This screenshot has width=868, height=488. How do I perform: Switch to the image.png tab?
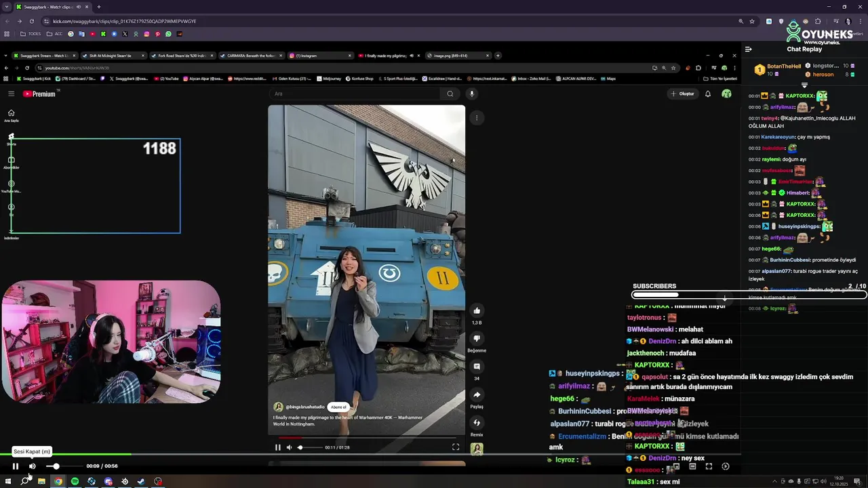[458, 56]
